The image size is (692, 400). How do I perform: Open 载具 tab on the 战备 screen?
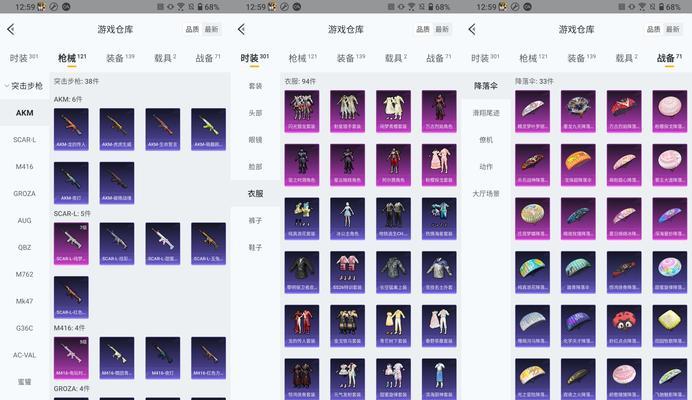click(626, 58)
